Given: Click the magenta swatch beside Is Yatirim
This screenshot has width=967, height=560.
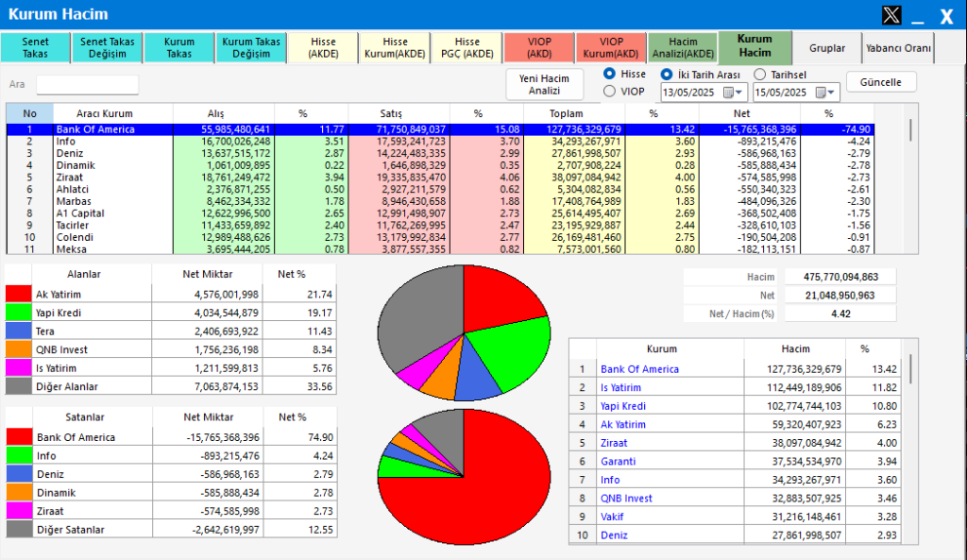Looking at the screenshot, I should point(19,368).
